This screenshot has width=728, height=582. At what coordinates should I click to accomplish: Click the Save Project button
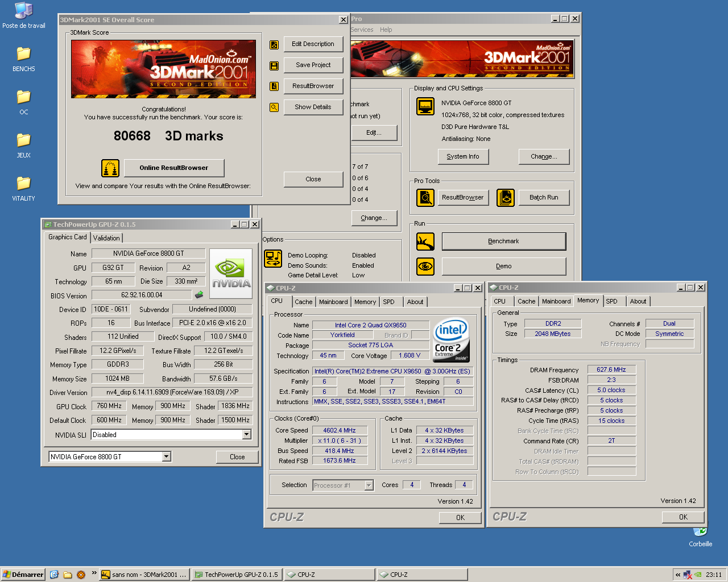coord(313,65)
